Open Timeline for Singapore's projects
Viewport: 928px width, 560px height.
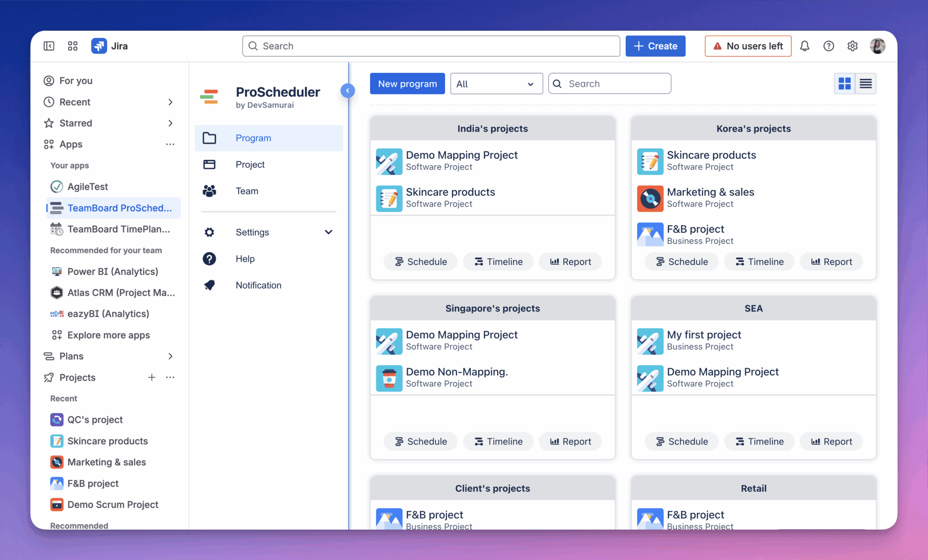(498, 441)
